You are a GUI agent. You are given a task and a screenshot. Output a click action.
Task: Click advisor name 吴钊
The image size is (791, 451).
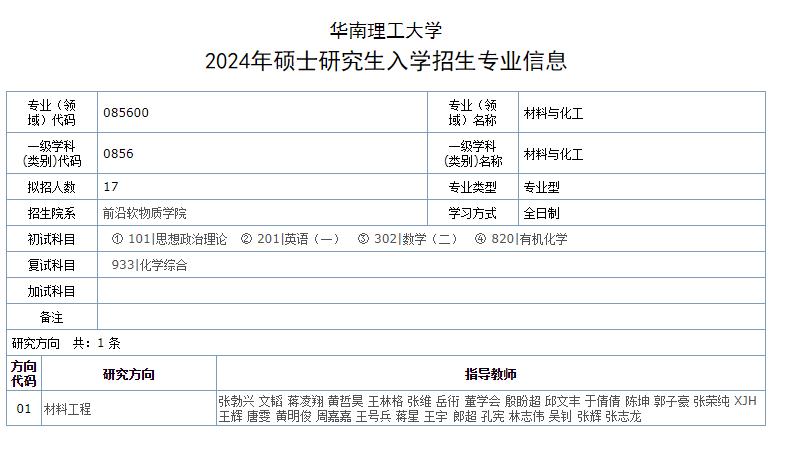coord(560,416)
